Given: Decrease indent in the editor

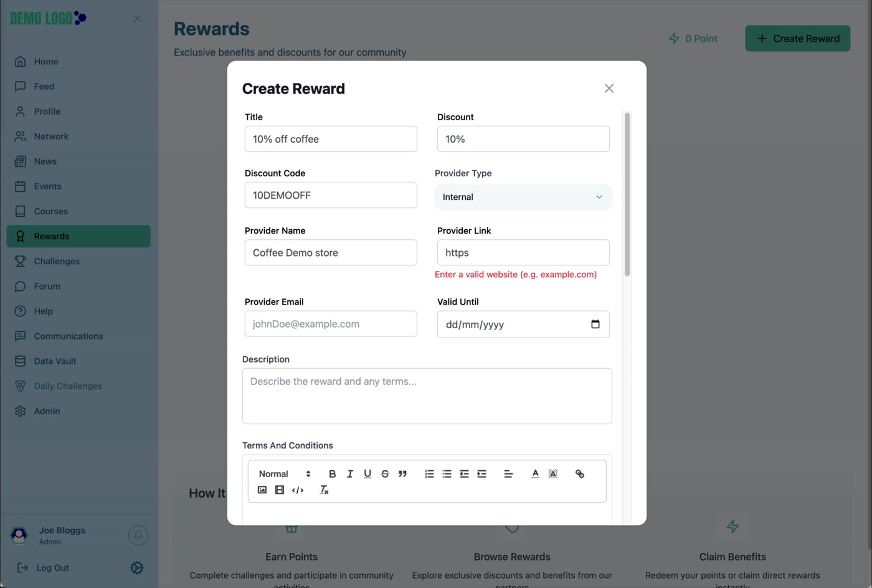Looking at the screenshot, I should tap(464, 474).
